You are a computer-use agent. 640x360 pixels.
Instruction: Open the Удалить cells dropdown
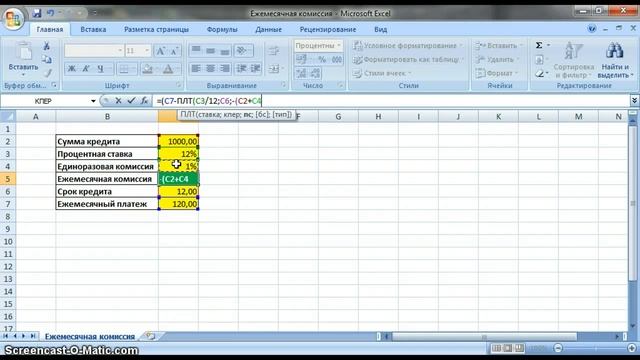click(497, 60)
